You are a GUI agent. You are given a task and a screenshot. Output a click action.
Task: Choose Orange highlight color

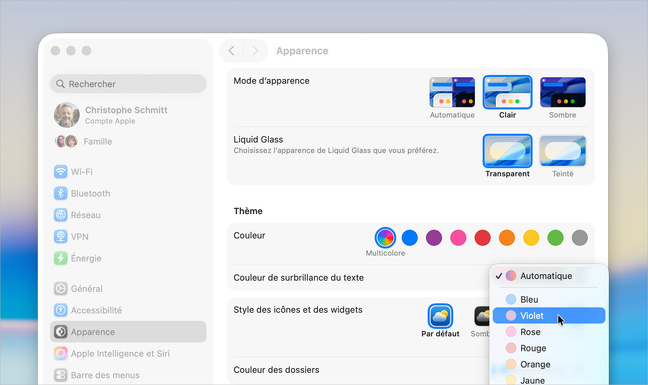coord(549,364)
